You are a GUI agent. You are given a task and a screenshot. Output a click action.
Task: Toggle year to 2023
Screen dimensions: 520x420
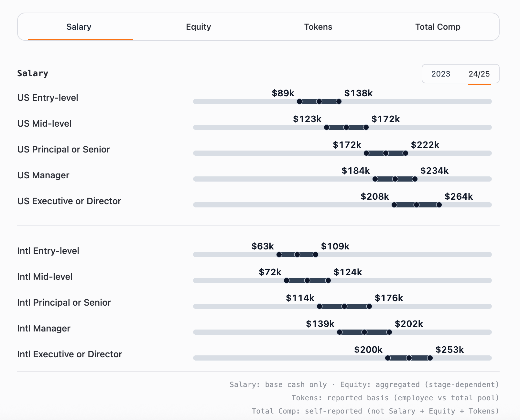click(440, 74)
